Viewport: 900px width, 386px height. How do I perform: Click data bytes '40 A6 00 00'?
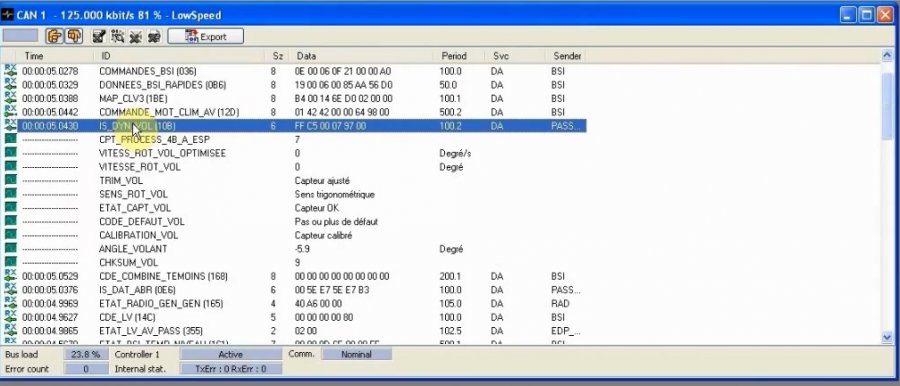pos(319,303)
